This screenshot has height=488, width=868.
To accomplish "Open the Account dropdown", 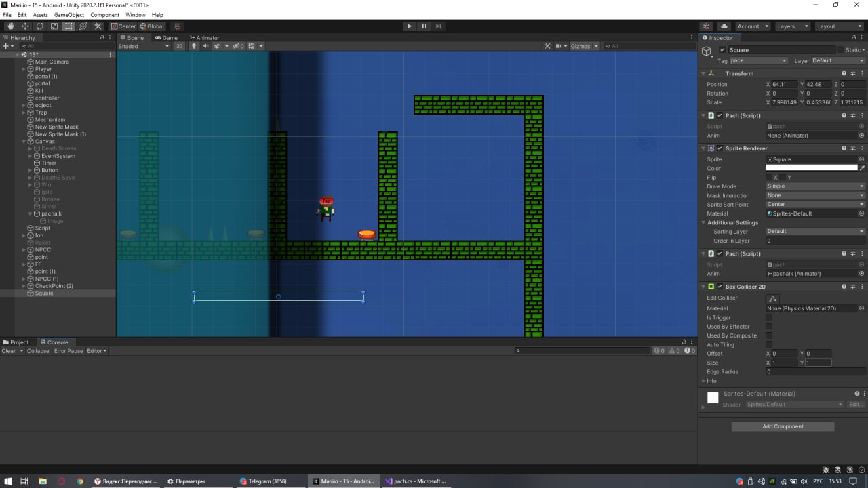I will [752, 26].
